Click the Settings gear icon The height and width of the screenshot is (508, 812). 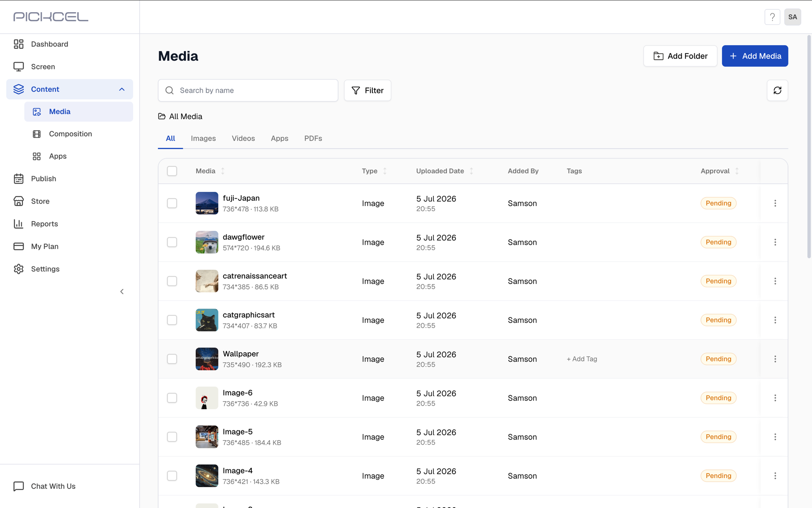click(19, 269)
